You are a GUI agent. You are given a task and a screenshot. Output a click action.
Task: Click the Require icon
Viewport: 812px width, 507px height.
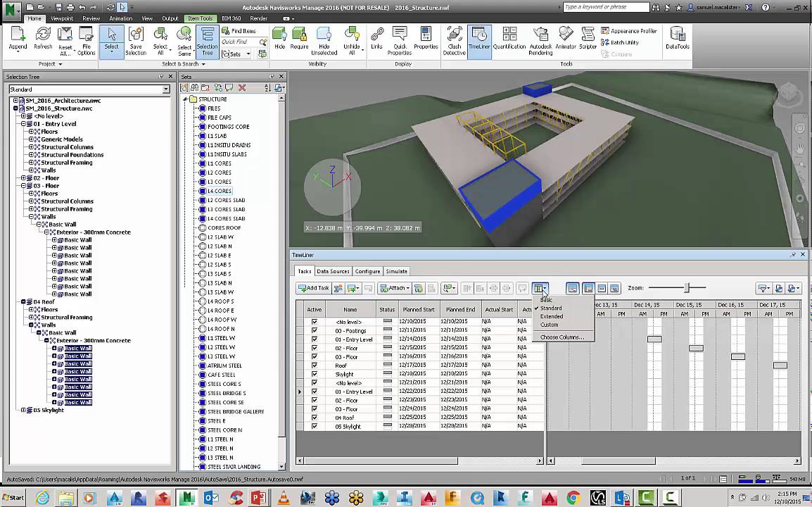[299, 39]
